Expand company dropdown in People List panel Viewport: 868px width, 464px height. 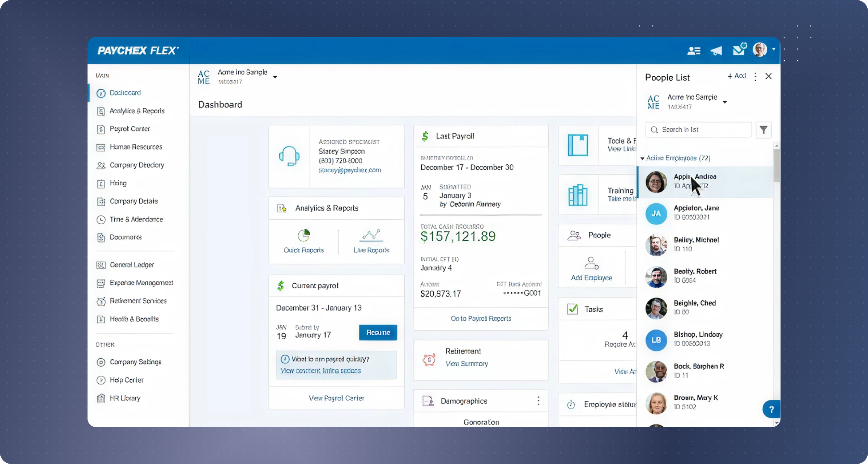click(725, 102)
